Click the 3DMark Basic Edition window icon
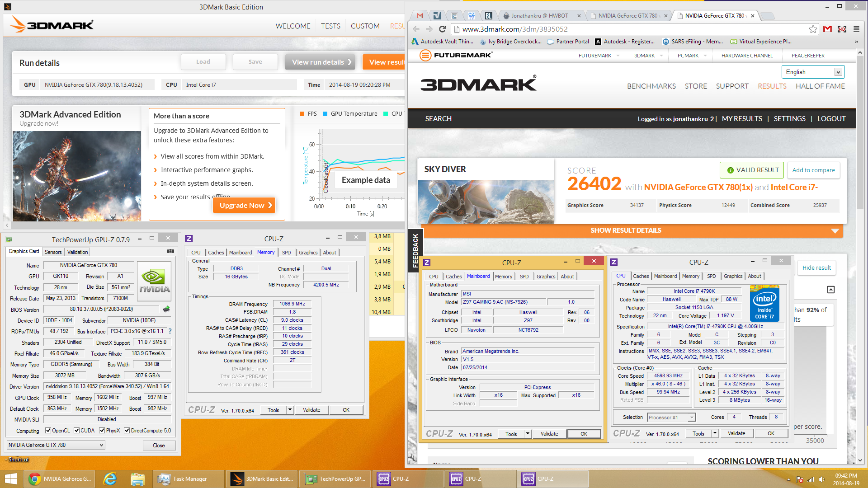The width and height of the screenshot is (868, 488). point(7,7)
